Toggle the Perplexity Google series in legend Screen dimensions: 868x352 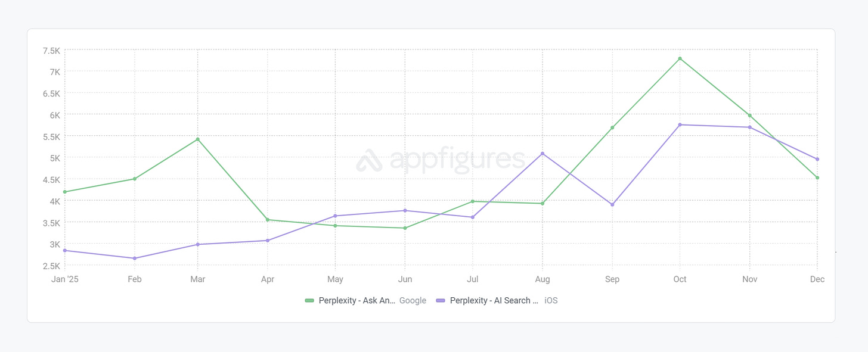(x=365, y=301)
